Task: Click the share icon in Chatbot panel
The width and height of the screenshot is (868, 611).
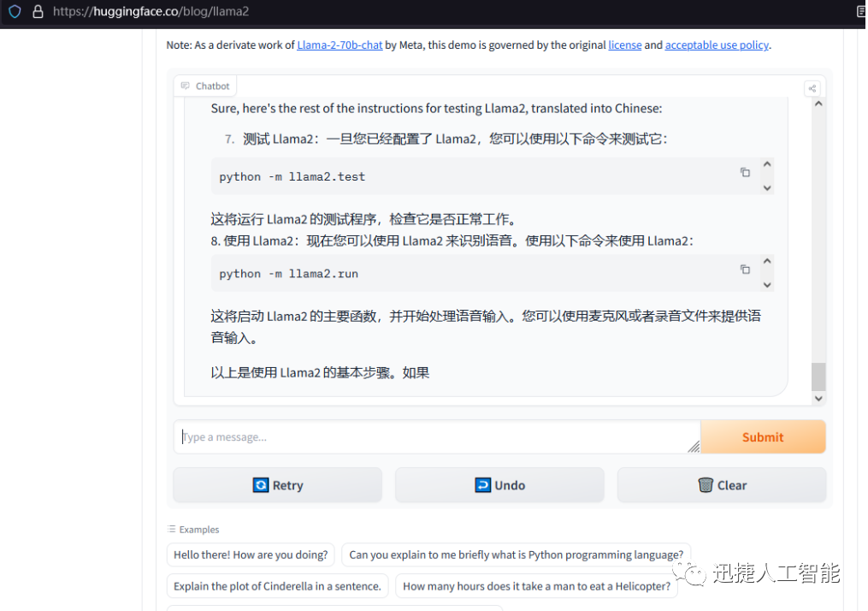Action: pos(812,88)
